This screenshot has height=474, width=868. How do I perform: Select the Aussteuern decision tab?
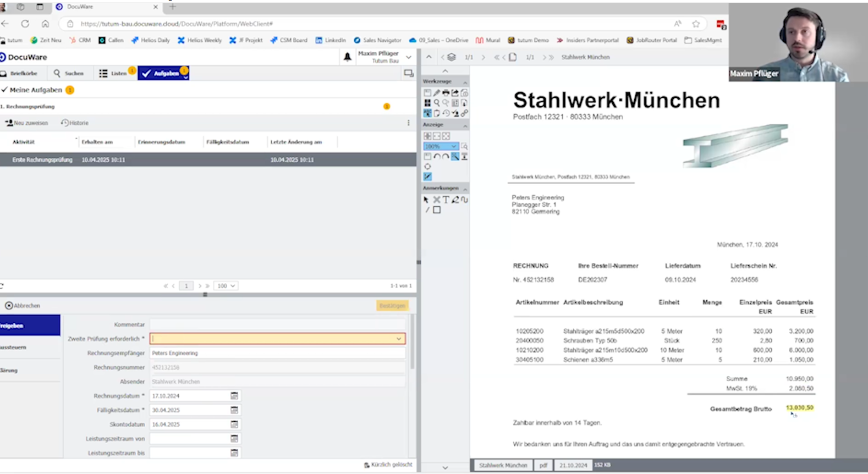(30, 348)
